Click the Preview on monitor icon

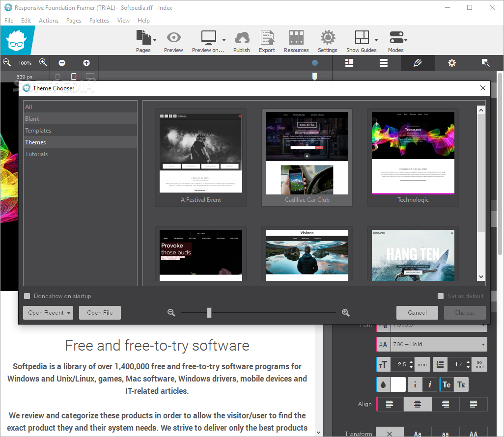pyautogui.click(x=209, y=38)
